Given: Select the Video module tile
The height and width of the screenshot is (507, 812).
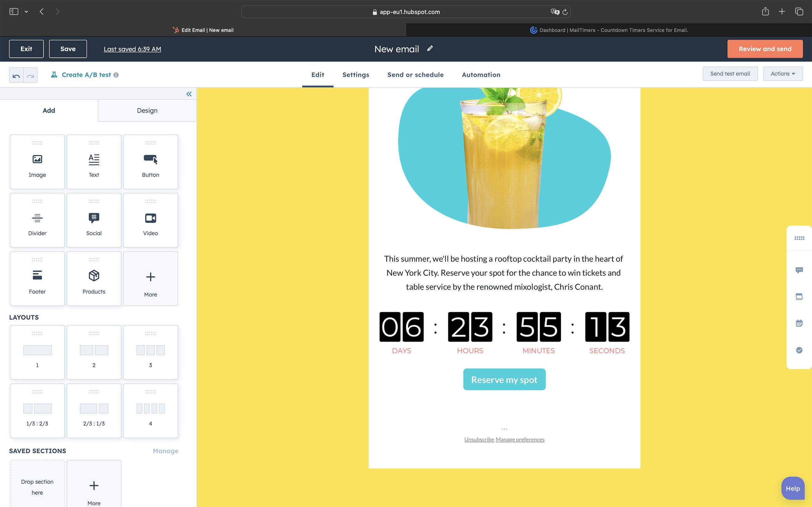Looking at the screenshot, I should pos(150,220).
